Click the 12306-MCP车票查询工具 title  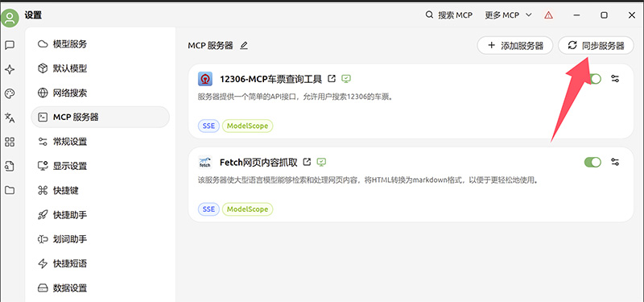pos(271,78)
